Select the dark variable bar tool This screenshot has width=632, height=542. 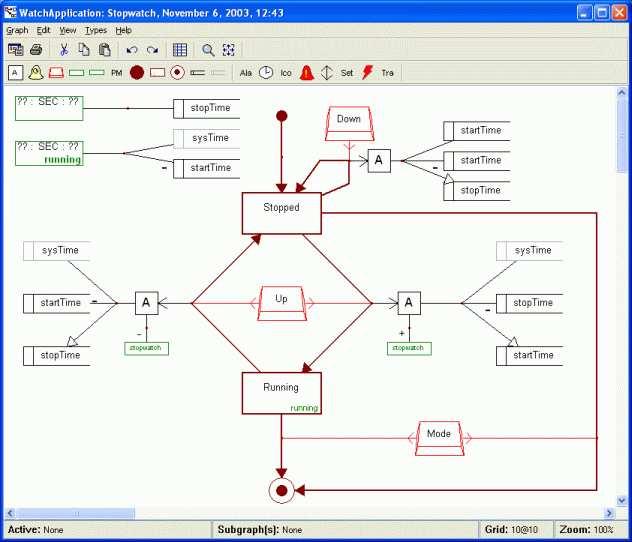(x=198, y=73)
